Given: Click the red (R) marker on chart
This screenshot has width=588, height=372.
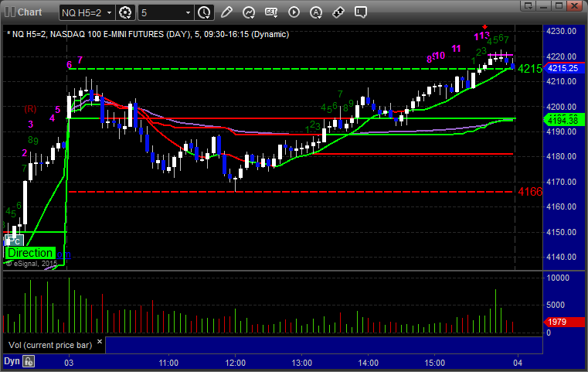Looking at the screenshot, I should pyautogui.click(x=30, y=109).
